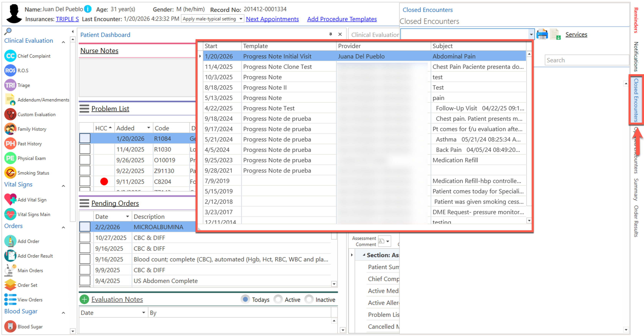Screen dimensions: 644x336
Task: Click the Next Appointments link
Action: [x=272, y=19]
